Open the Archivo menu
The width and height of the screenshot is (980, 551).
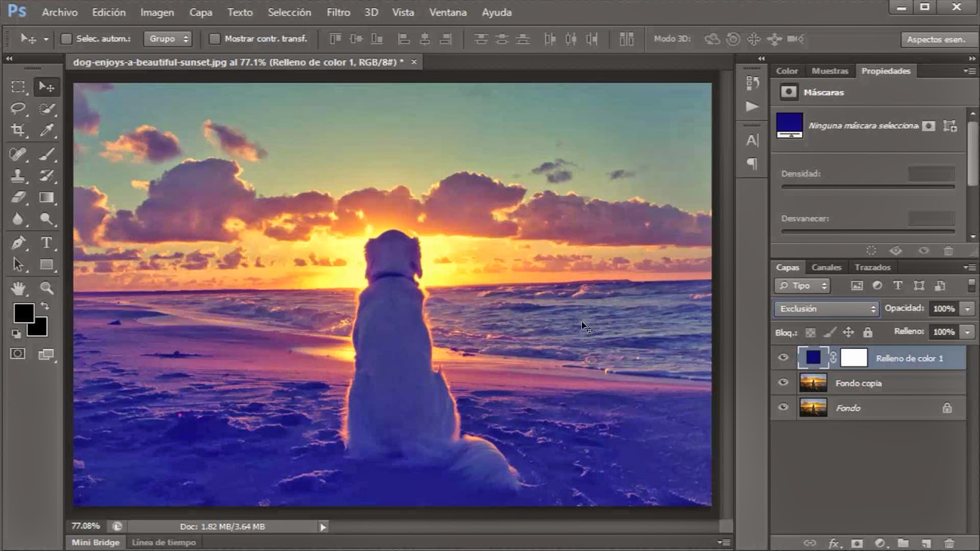click(59, 12)
